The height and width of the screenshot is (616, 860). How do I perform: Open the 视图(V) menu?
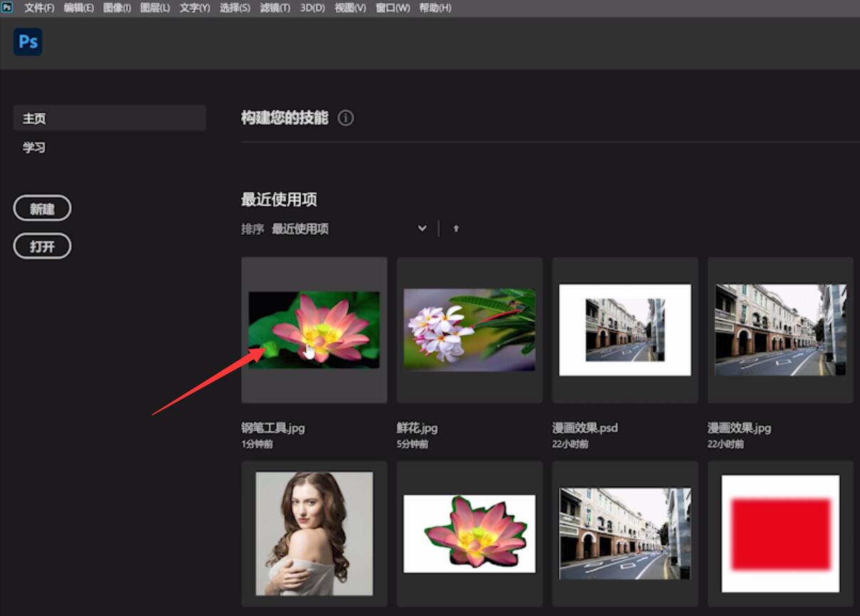tap(350, 8)
